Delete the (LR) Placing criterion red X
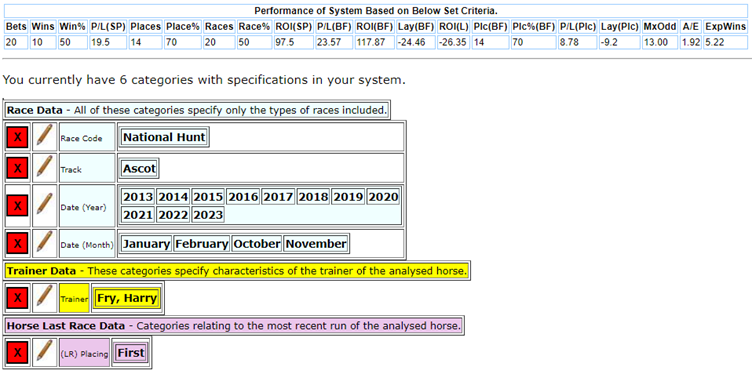Viewport: 752px width, 374px height. 18,352
